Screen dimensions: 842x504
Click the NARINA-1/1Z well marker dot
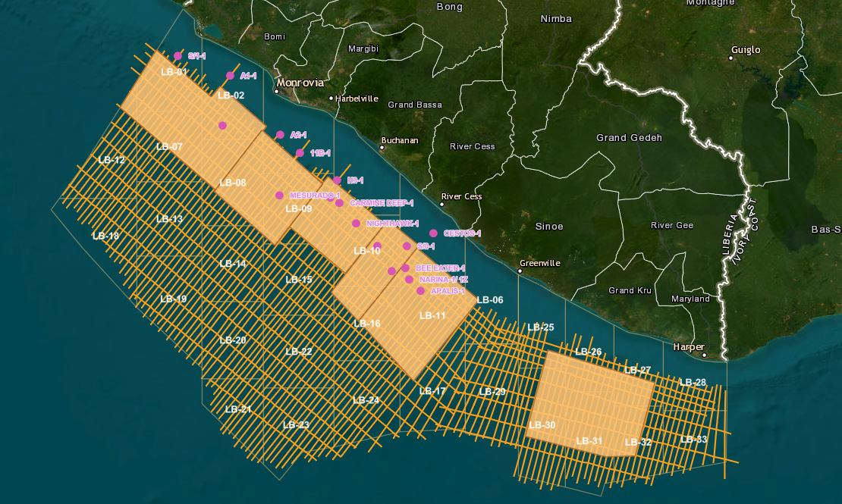click(x=409, y=280)
